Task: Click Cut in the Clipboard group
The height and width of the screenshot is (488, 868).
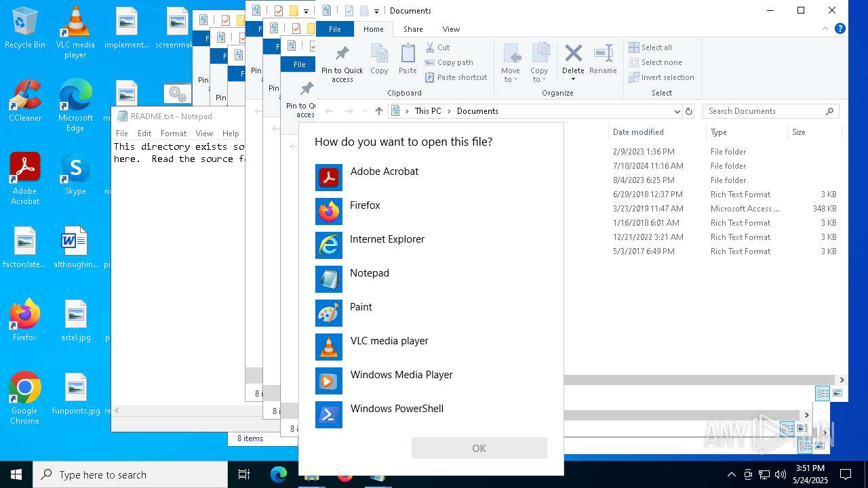Action: (x=437, y=47)
